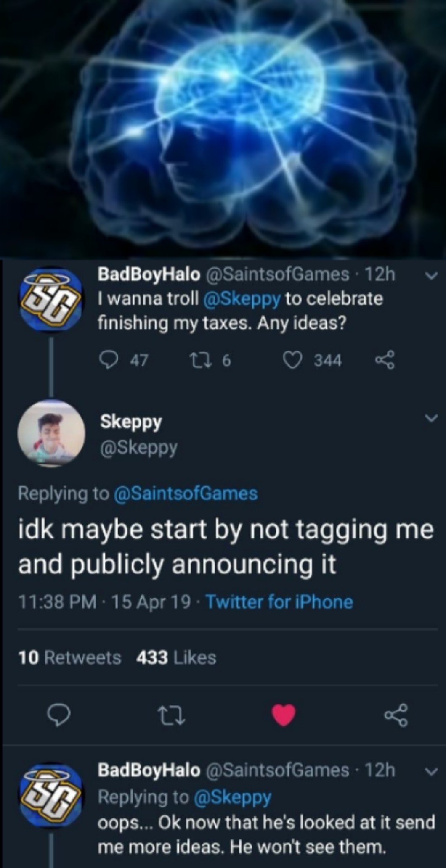Open BadBoyHalo's avatar on first tweet
Image resolution: width=446 pixels, height=868 pixels.
point(50,299)
